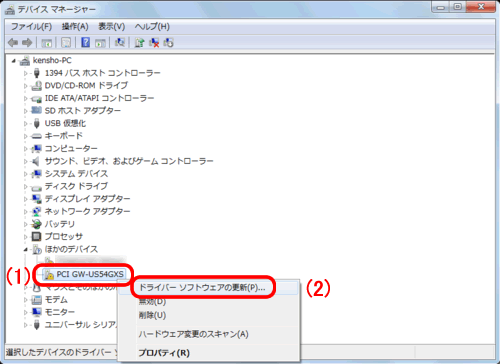500x364 pixels.
Task: Choose ドライバー ソフトウェアの更新(P)... in context menu
Action: (x=202, y=287)
